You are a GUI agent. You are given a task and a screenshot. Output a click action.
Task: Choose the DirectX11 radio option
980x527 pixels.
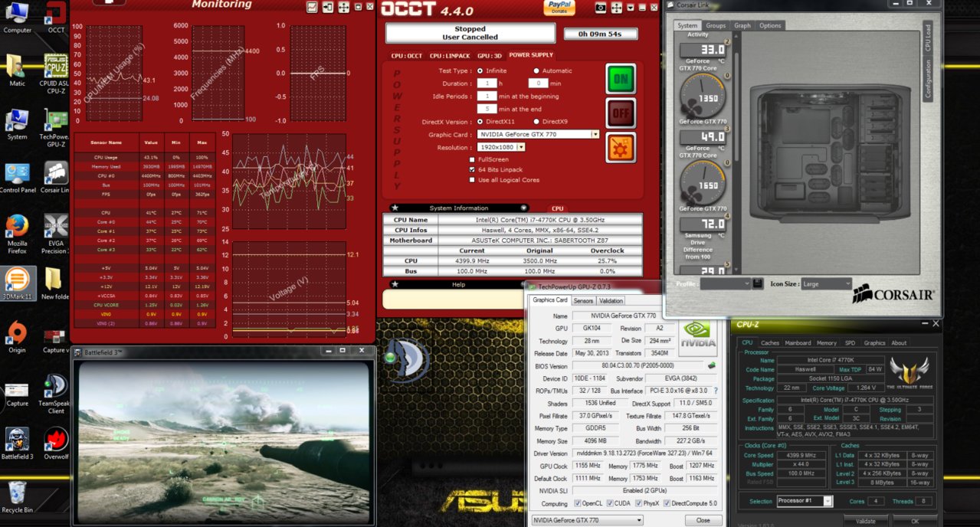coord(480,122)
